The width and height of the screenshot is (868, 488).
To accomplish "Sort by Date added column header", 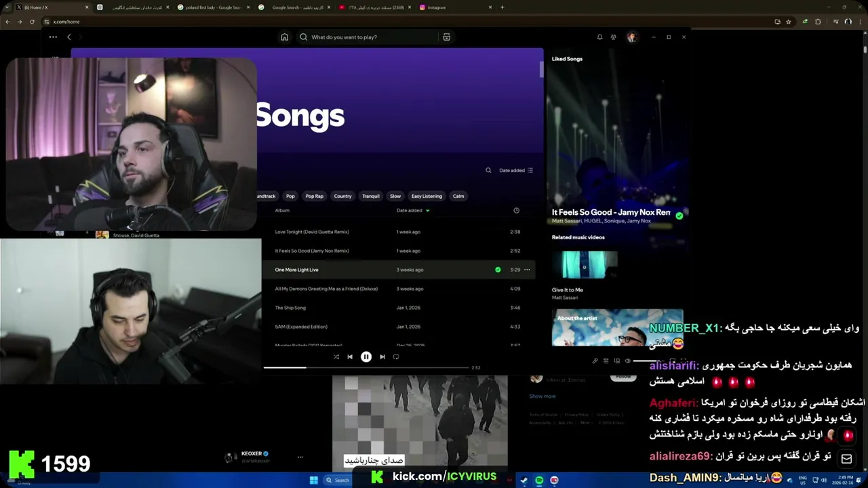I will coord(413,210).
